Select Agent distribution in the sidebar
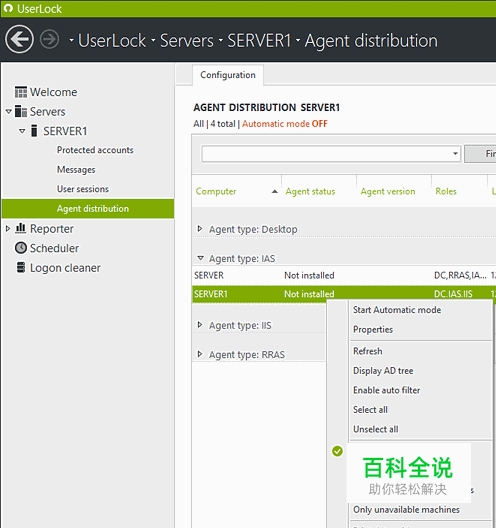Viewport: 496px width, 528px height. click(x=88, y=208)
